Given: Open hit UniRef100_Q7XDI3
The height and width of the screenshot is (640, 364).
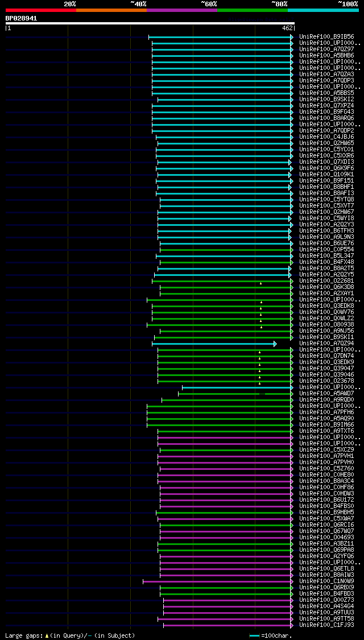Looking at the screenshot, I should click(326, 162).
